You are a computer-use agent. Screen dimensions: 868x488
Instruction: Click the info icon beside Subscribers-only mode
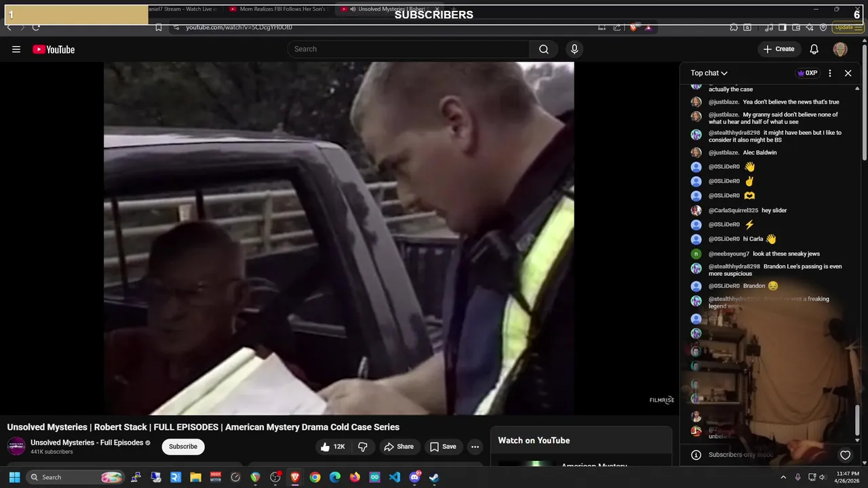pyautogui.click(x=695, y=455)
